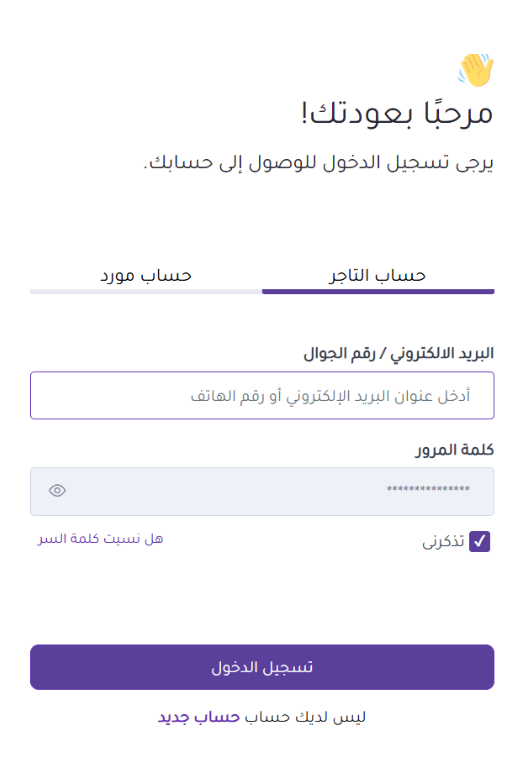
Task: Open the حساب جديد sign-up link
Action: (x=199, y=717)
